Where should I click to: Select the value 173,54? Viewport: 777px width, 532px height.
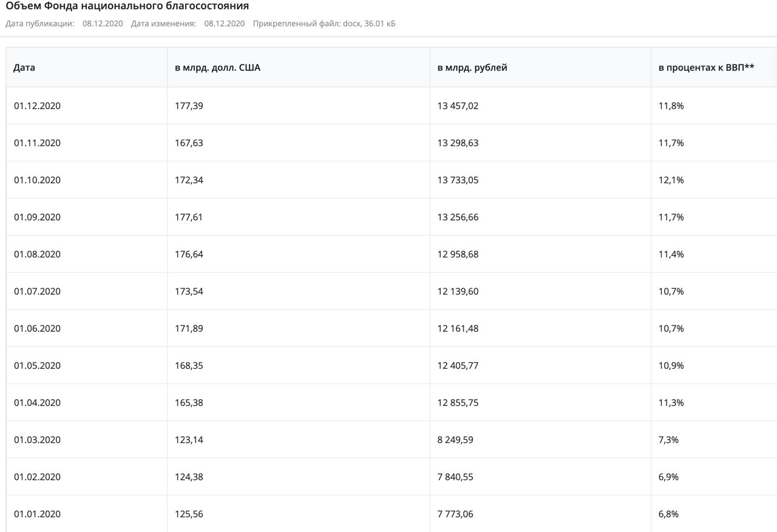(x=189, y=291)
